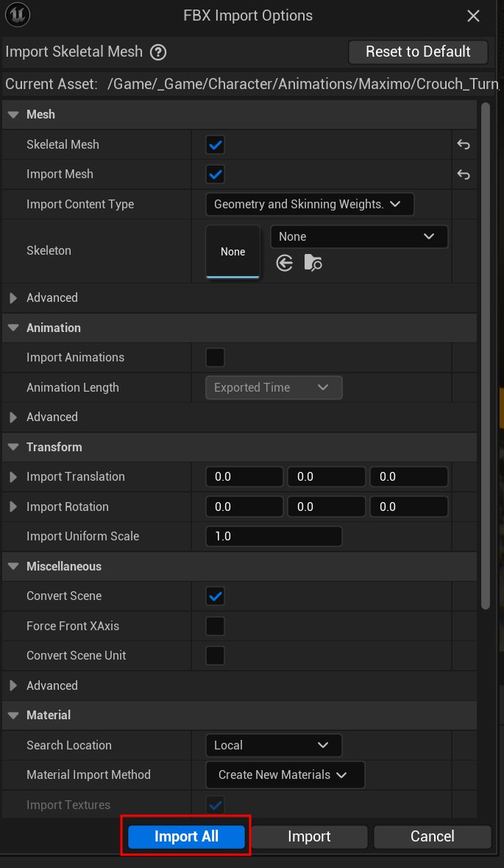Click the Import Translation Z field
The height and width of the screenshot is (868, 504).
(x=409, y=476)
